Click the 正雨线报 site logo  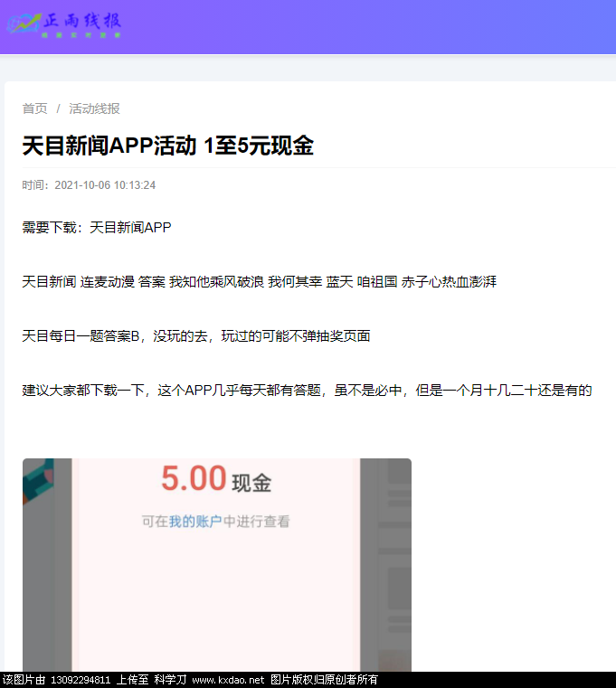point(64,25)
